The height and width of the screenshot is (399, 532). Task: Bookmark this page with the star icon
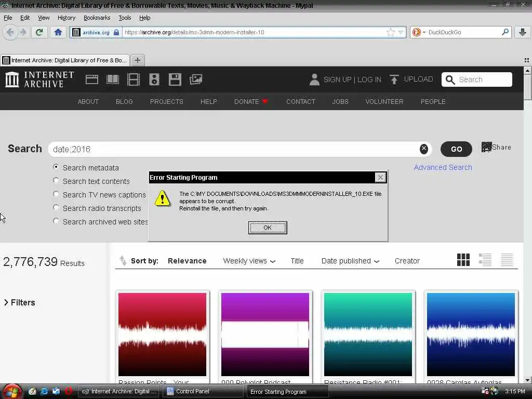pyautogui.click(x=391, y=32)
